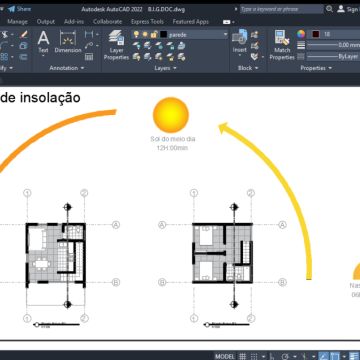
Task: Open the Featured Apps ribbon tab
Action: (x=191, y=22)
